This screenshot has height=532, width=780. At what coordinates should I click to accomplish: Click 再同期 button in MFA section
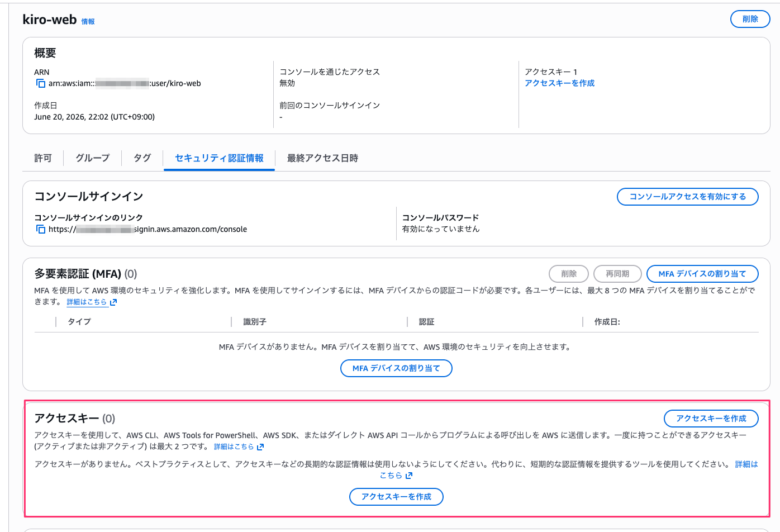tap(617, 274)
